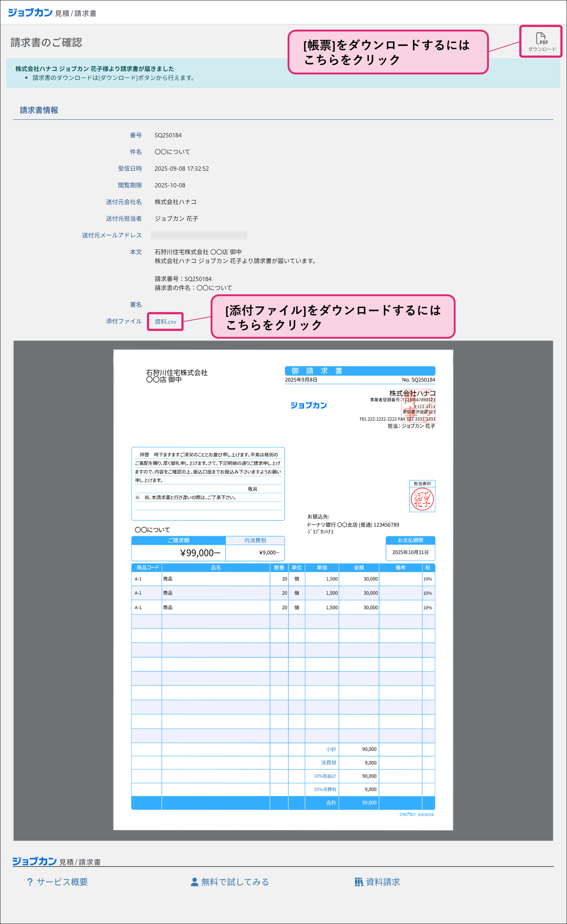Click the 送付元会社名 value 株式会社ハナコ

click(x=175, y=202)
